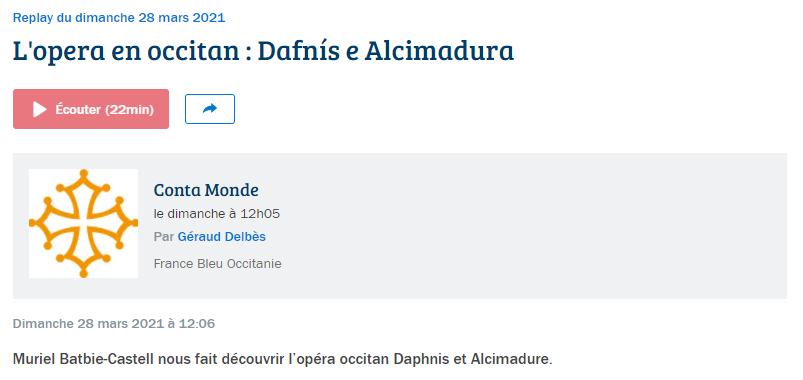Click the blue share arrow icon
The height and width of the screenshot is (380, 803).
[x=210, y=109]
